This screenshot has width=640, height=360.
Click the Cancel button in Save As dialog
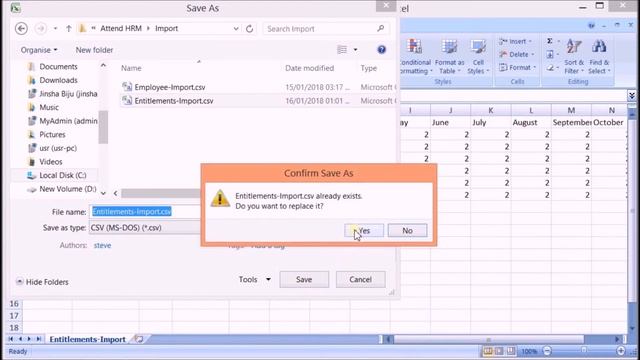[360, 280]
